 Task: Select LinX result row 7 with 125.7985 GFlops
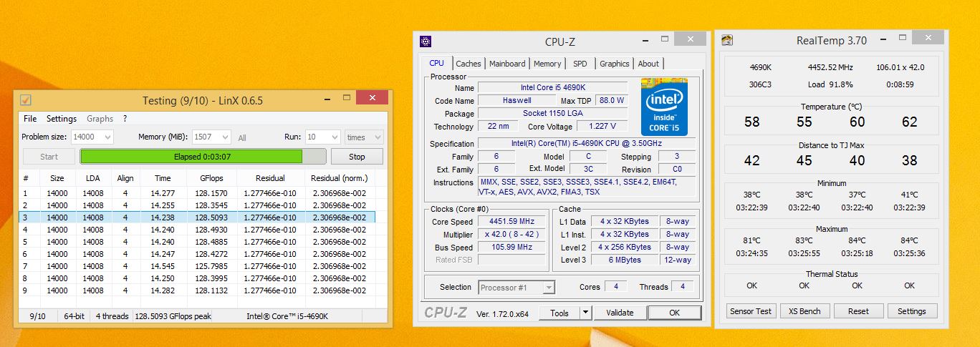click(x=197, y=266)
